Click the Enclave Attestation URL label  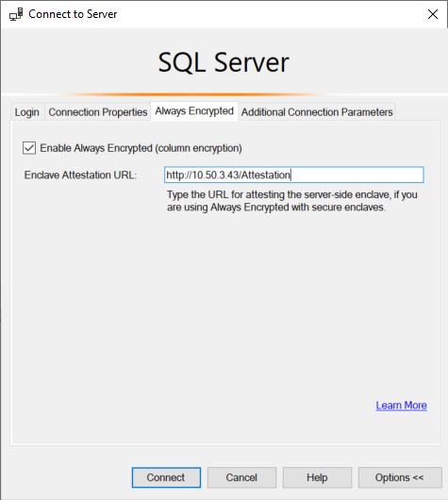pos(80,175)
